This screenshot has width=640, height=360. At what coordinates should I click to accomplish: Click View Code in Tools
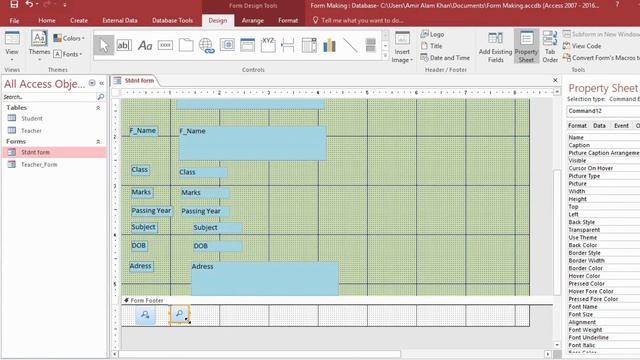pos(582,46)
